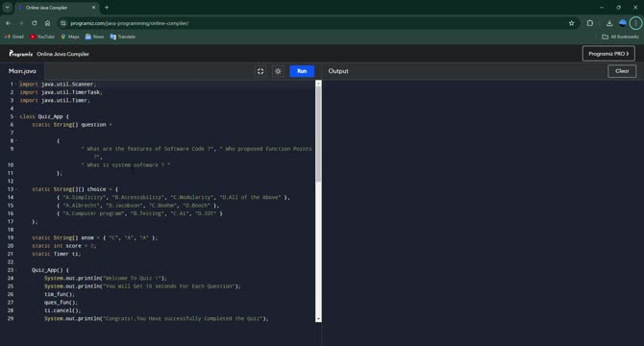Run the Java program
The image size is (644, 346).
302,71
